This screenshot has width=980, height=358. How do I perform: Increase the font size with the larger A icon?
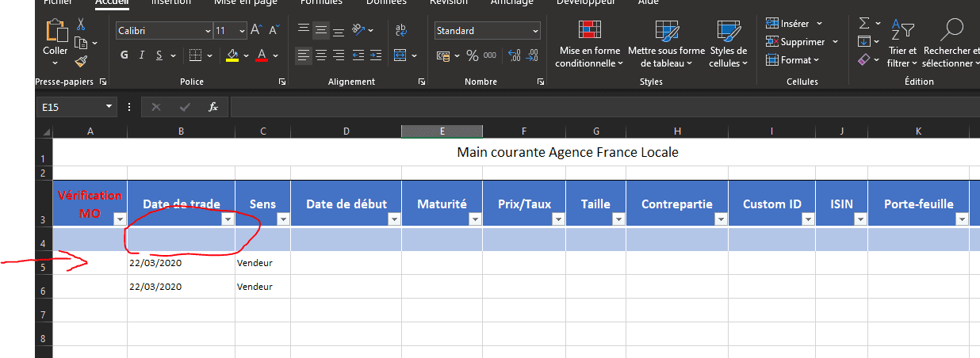256,30
